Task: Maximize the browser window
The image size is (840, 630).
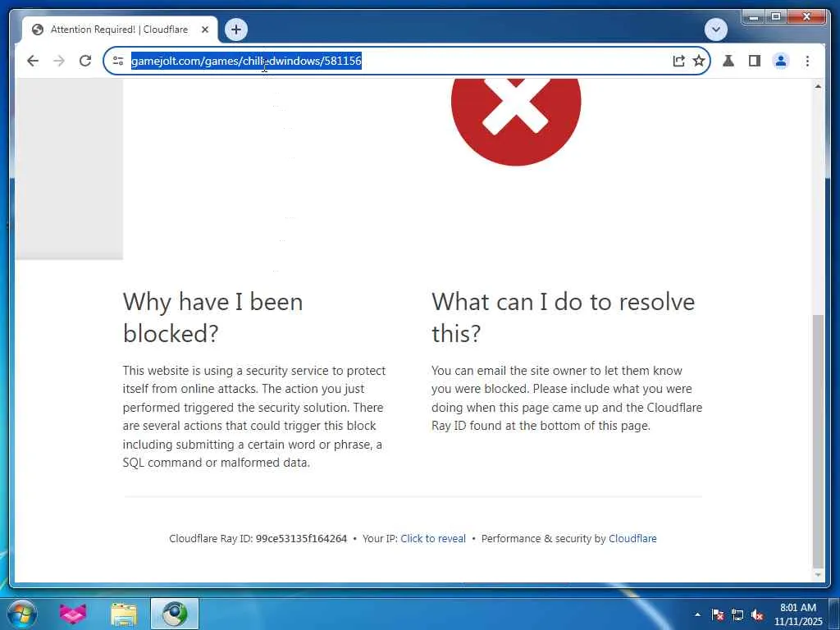Action: pos(775,17)
